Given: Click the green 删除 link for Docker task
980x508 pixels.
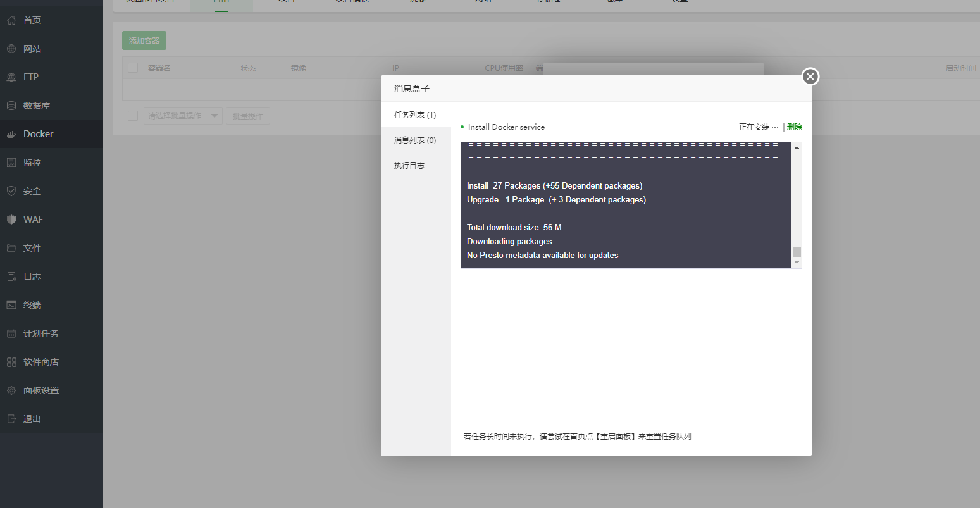Looking at the screenshot, I should tap(794, 127).
